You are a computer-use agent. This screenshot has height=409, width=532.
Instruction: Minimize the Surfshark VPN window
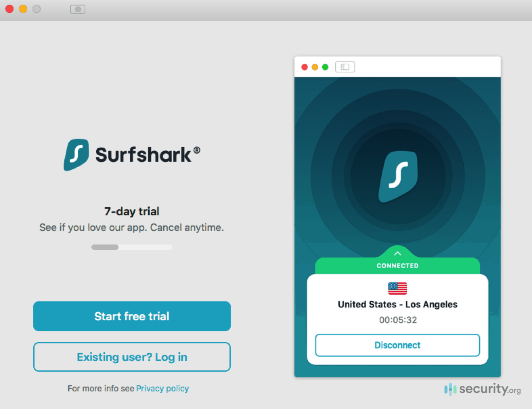click(x=314, y=67)
